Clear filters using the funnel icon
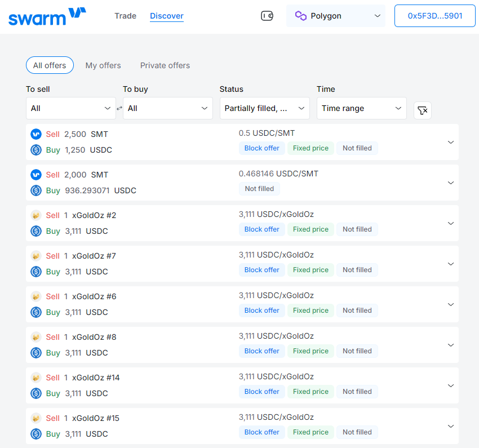The height and width of the screenshot is (448, 479). 423,110
